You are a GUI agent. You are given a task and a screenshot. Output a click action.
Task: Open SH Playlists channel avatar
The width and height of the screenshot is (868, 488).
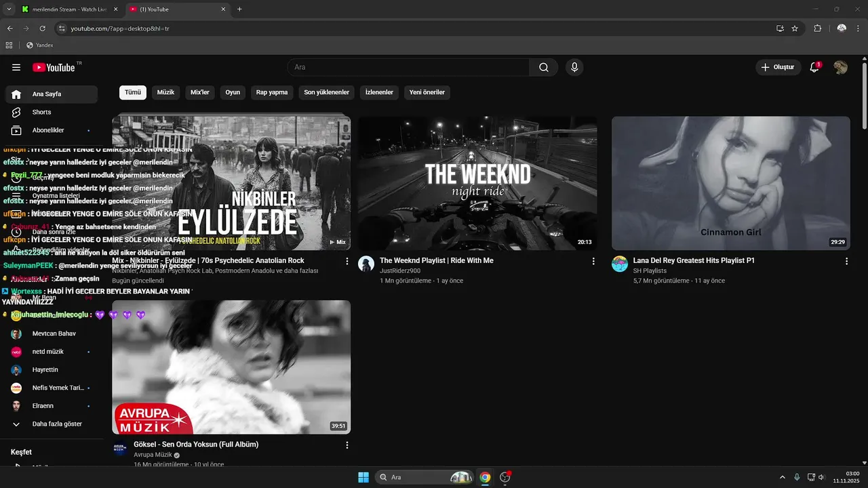tap(620, 264)
